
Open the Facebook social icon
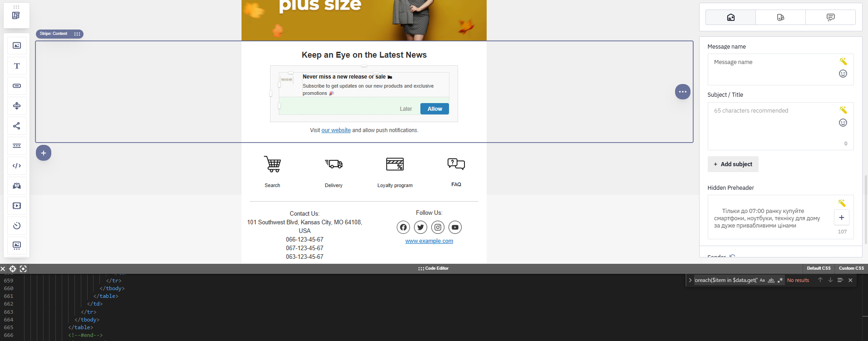tap(403, 227)
